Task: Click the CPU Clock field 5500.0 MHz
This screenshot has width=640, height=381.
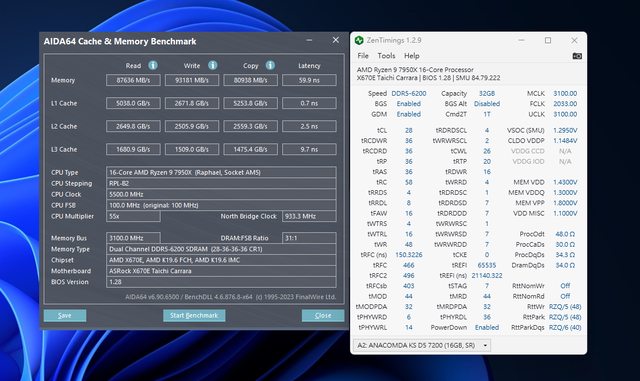Action: (x=221, y=194)
